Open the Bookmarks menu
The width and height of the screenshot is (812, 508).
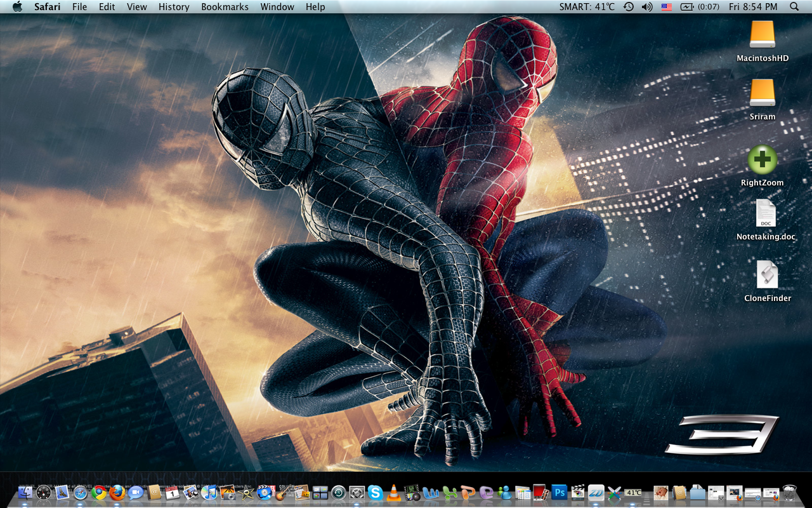coord(225,7)
